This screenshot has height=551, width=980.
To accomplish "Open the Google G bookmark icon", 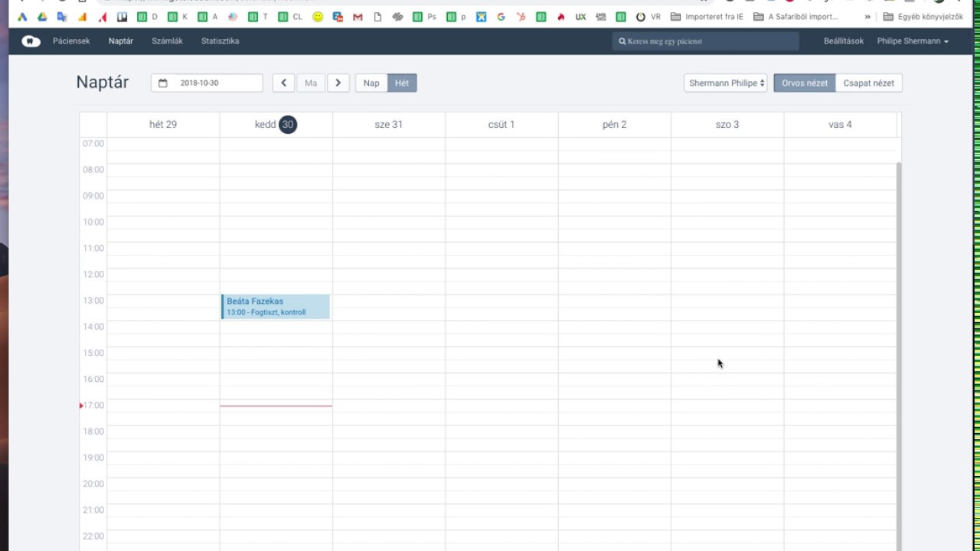I will pos(501,17).
